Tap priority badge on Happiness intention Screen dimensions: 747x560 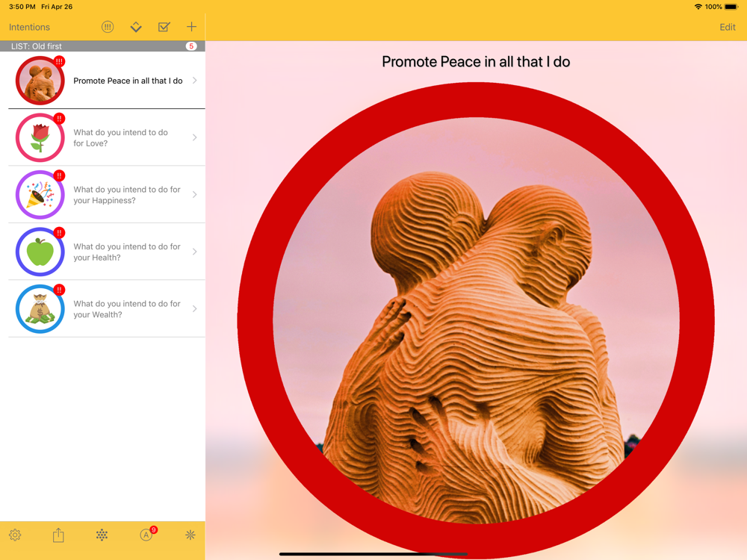click(x=59, y=175)
